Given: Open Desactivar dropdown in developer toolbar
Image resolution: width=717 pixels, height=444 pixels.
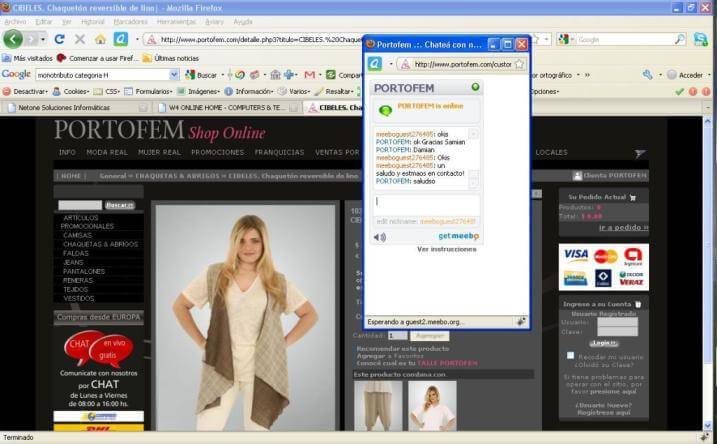Looking at the screenshot, I should pyautogui.click(x=25, y=91).
